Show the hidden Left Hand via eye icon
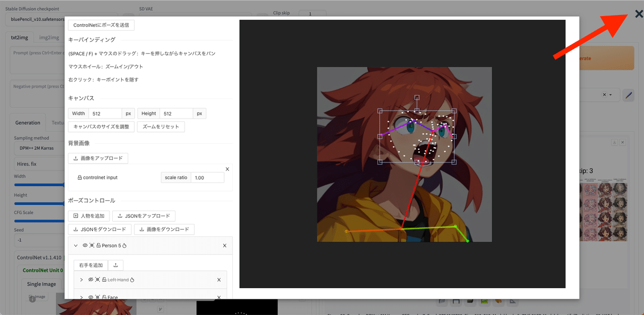This screenshot has height=315, width=644. 91,280
